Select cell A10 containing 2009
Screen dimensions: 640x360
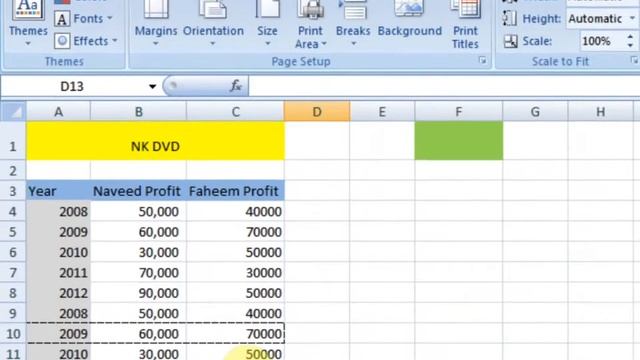[x=58, y=333]
